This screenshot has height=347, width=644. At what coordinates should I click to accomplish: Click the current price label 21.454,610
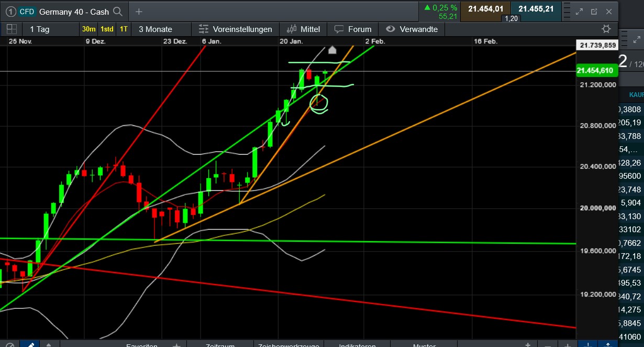coord(596,70)
